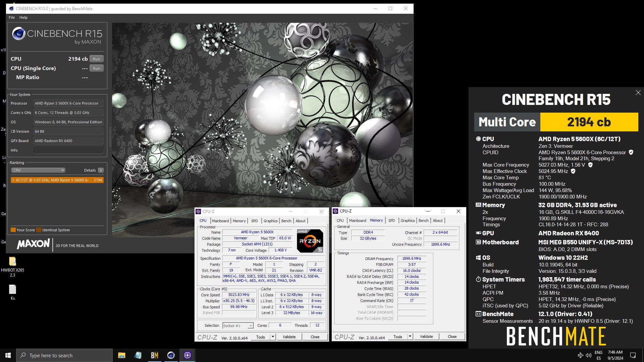This screenshot has width=644, height=362.
Task: Click CPU-Z title icon in left window
Action: [199, 212]
